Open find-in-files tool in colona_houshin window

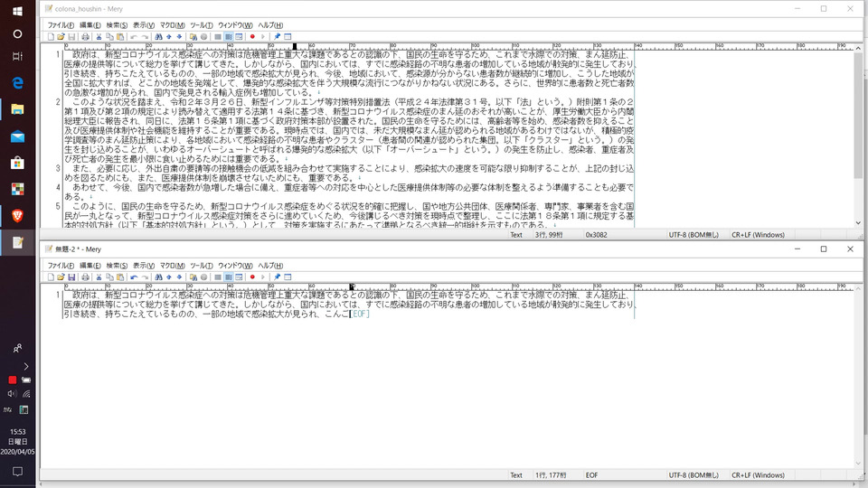click(x=193, y=37)
